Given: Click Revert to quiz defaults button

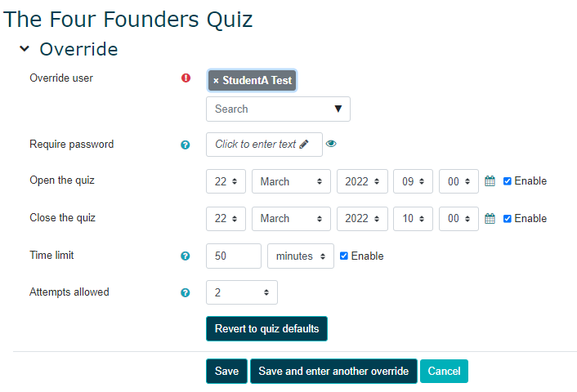Looking at the screenshot, I should (x=266, y=329).
